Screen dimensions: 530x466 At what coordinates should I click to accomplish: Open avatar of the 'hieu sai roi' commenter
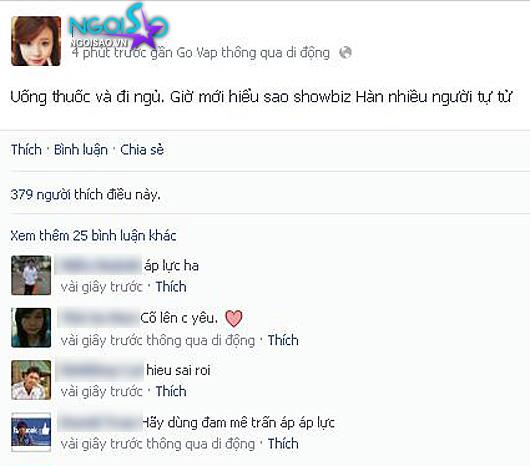[31, 380]
